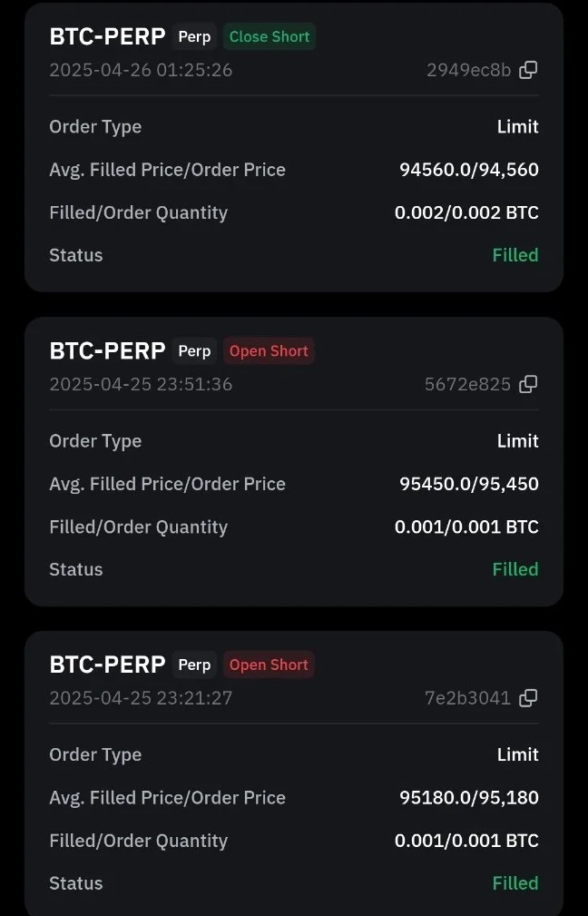Tap the Close Short badge

tap(269, 36)
